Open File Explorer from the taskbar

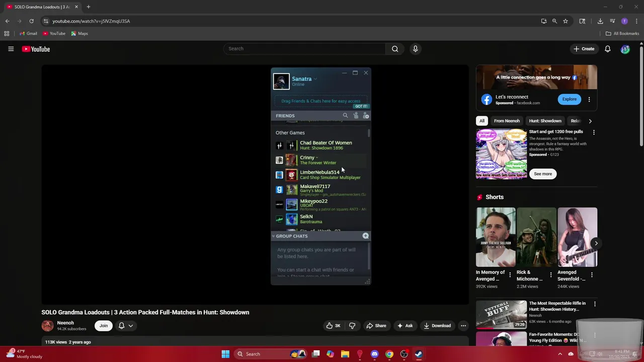[x=345, y=354]
